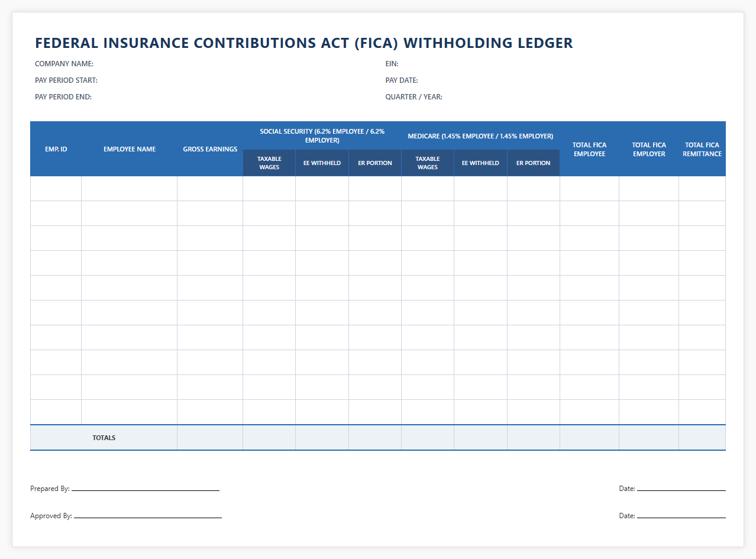Select the PAY PERIOD START label

pyautogui.click(x=66, y=80)
